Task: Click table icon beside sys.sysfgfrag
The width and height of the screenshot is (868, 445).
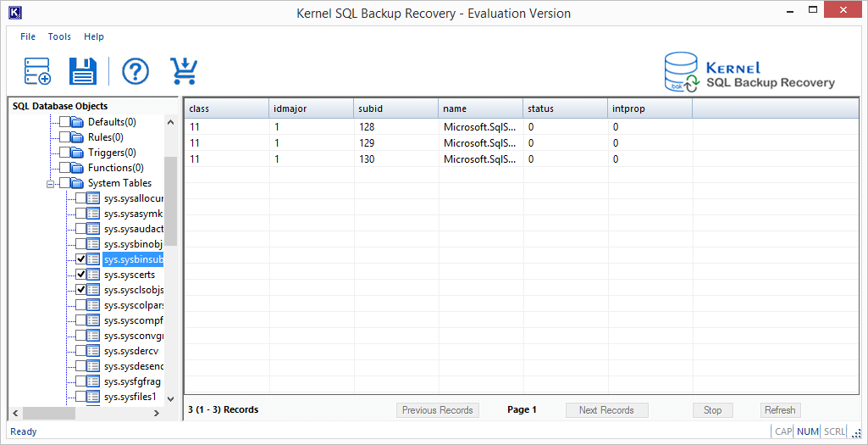Action: [x=93, y=381]
